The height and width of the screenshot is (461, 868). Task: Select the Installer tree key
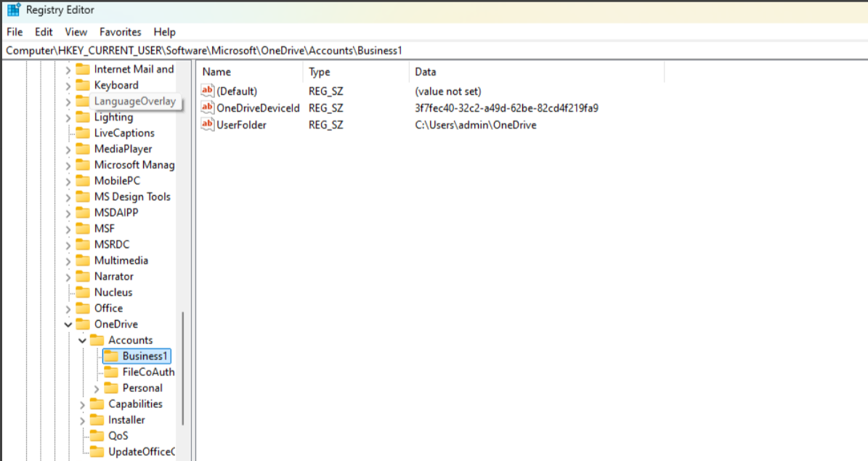click(126, 420)
